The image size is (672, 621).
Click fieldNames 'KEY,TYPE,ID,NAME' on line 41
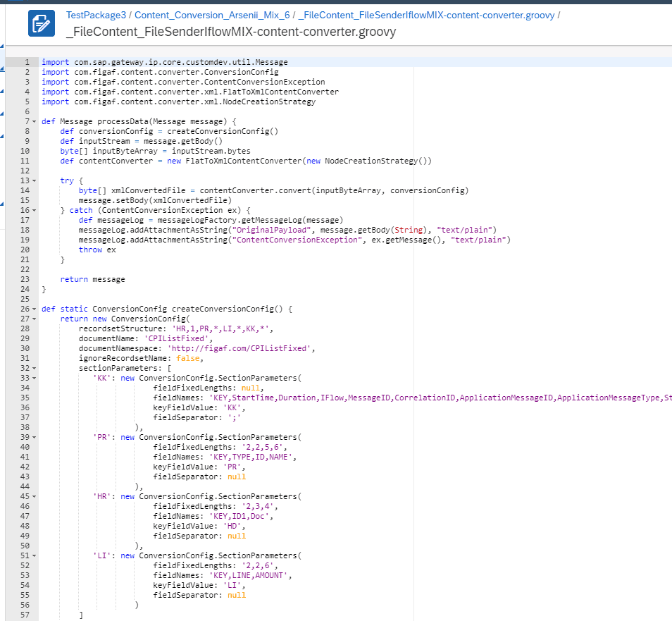[x=250, y=457]
